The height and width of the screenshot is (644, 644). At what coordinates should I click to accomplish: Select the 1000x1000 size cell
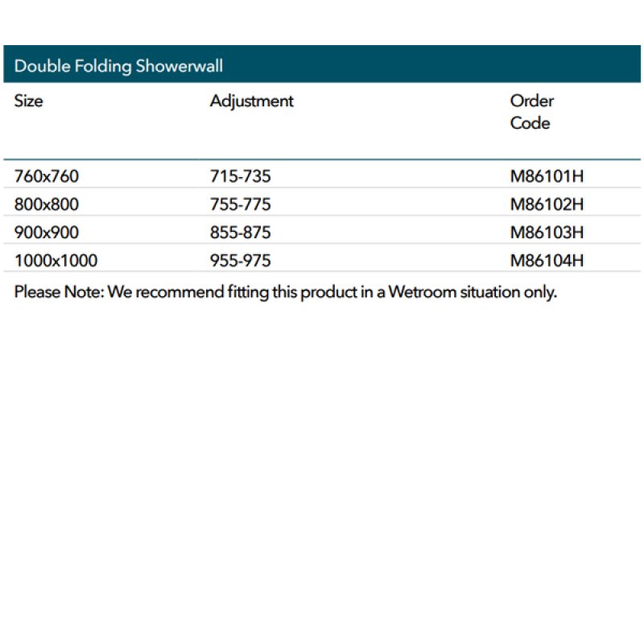click(56, 261)
